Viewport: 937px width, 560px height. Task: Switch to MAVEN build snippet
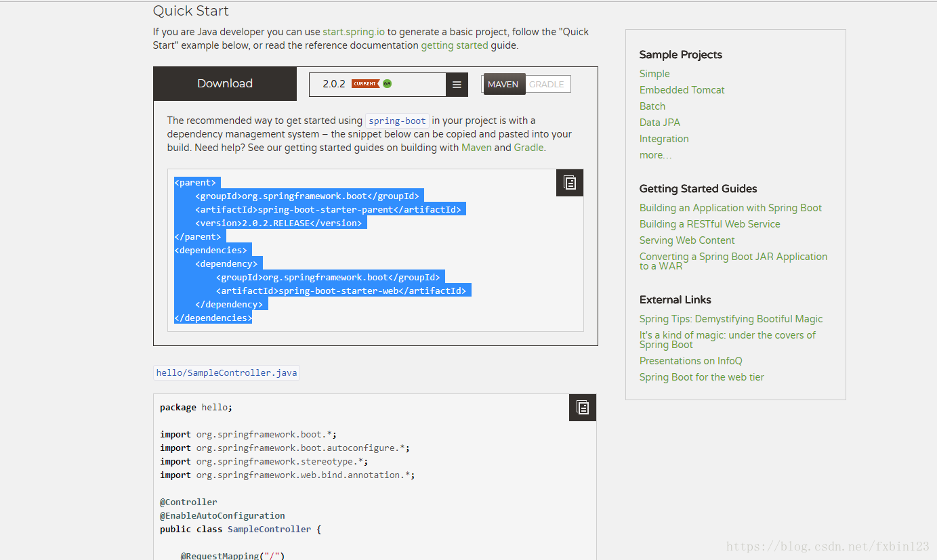(x=503, y=85)
